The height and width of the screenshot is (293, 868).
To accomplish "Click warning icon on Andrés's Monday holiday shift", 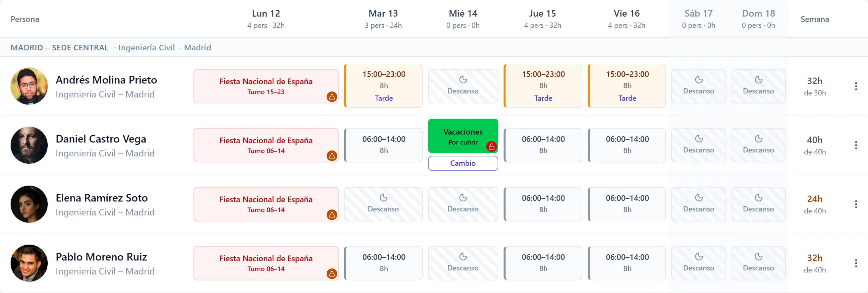I will [x=332, y=97].
